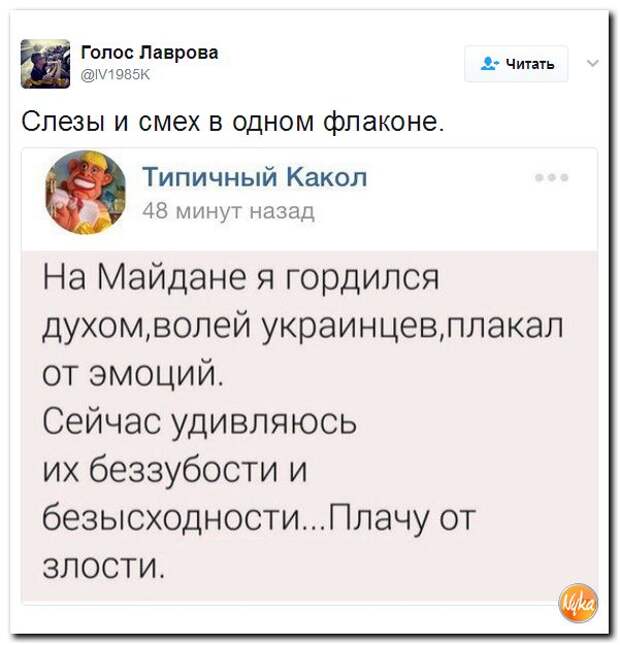Viewport: 620px width, 645px height.
Task: Click the line их беззубости и
Action: [x=175, y=469]
